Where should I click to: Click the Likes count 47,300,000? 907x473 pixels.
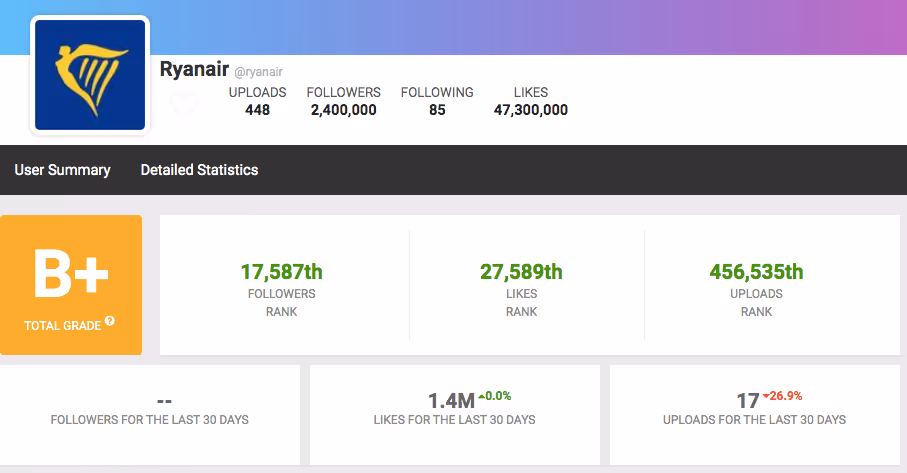(531, 110)
